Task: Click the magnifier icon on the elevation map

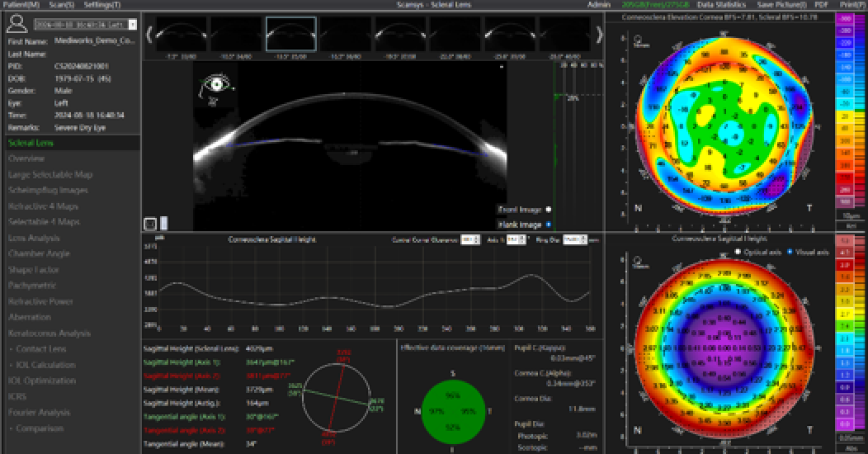Action: (637, 40)
